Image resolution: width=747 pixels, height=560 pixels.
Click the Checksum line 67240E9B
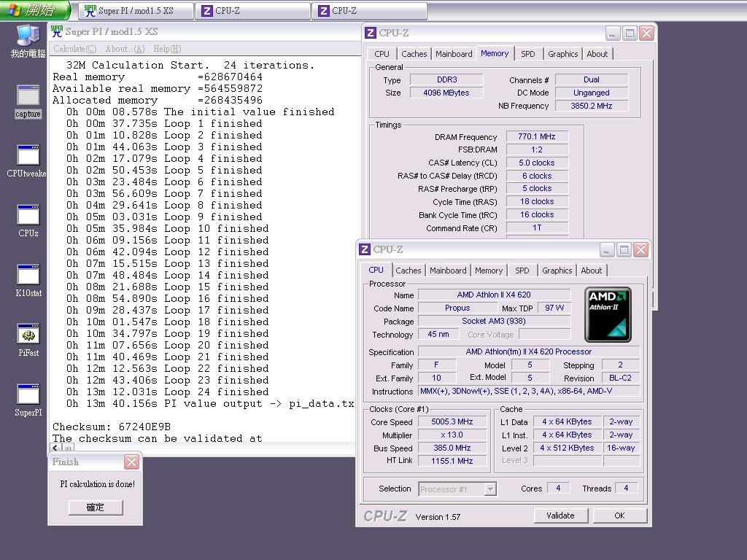112,427
